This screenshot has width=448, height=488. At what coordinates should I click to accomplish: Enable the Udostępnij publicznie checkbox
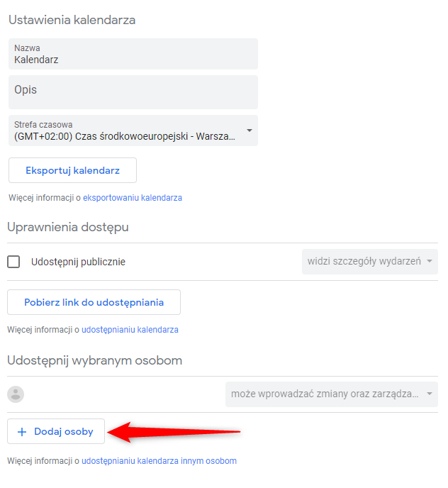pos(13,262)
